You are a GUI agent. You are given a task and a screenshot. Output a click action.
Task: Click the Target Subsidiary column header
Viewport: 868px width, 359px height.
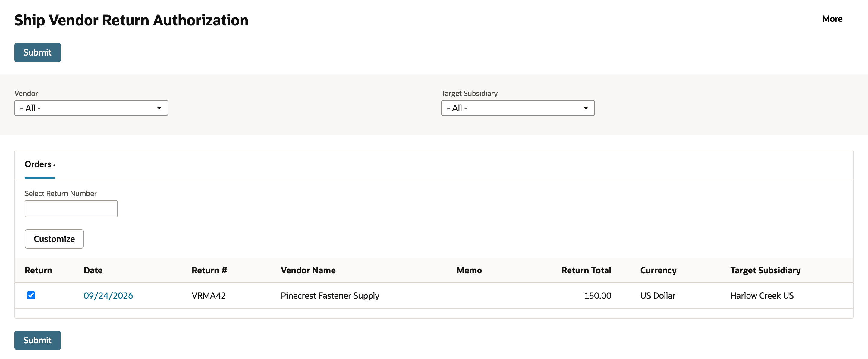[765, 270]
